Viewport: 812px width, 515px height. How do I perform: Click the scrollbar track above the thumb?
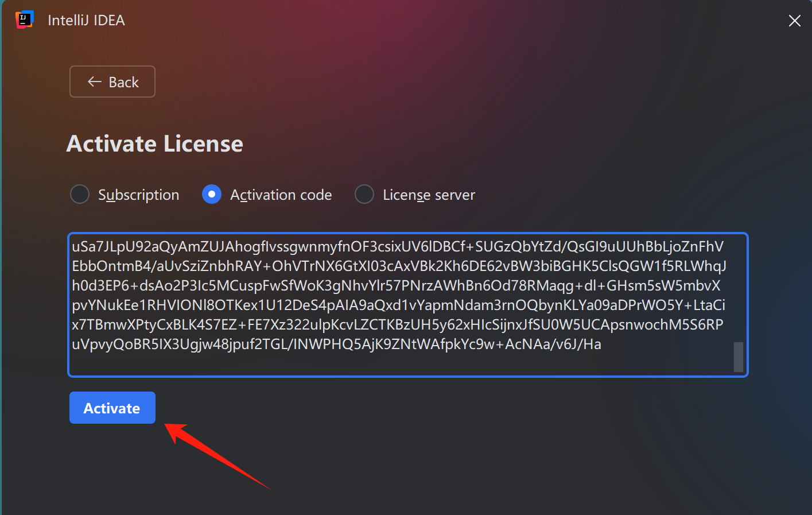pos(739,289)
